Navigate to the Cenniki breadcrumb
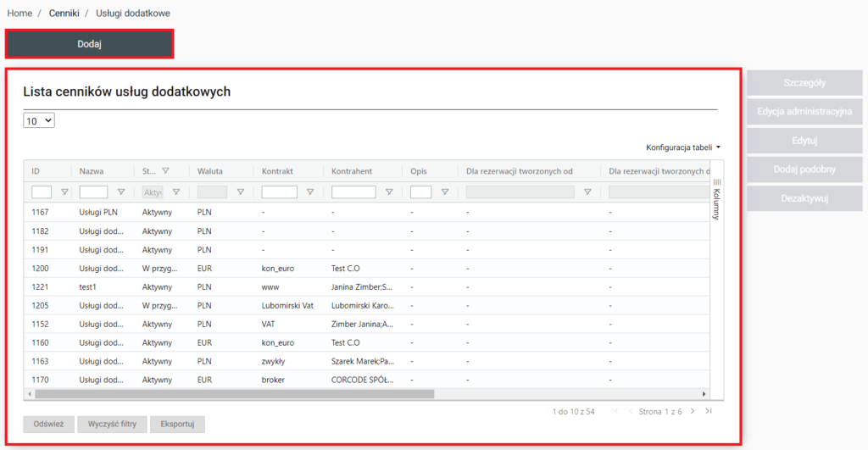Viewport: 868px width, 450px height. click(x=64, y=14)
